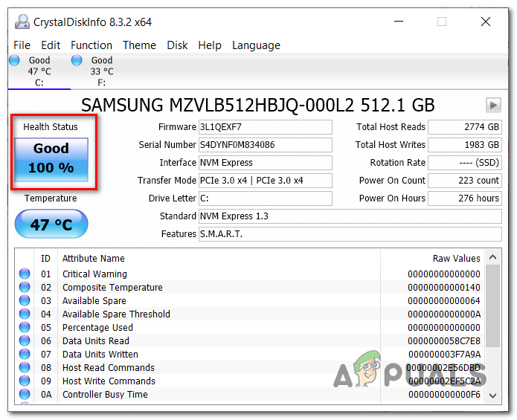
Task: Select the Critical Warning attribute name
Action: click(x=94, y=274)
